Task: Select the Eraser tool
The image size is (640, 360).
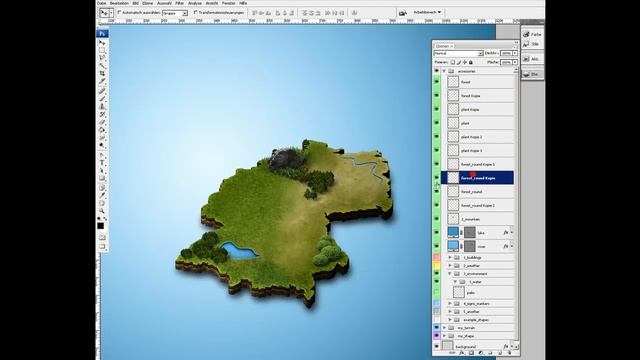Action: coord(102,122)
